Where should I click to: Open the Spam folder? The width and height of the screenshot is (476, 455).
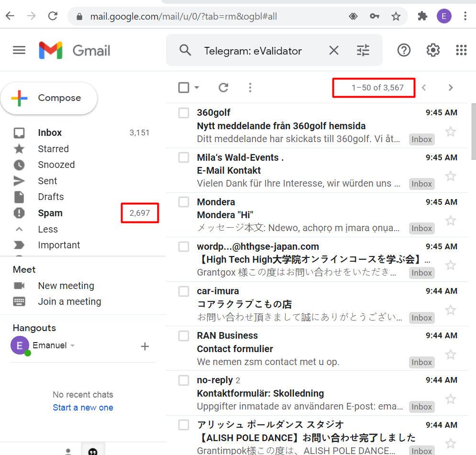click(x=50, y=213)
